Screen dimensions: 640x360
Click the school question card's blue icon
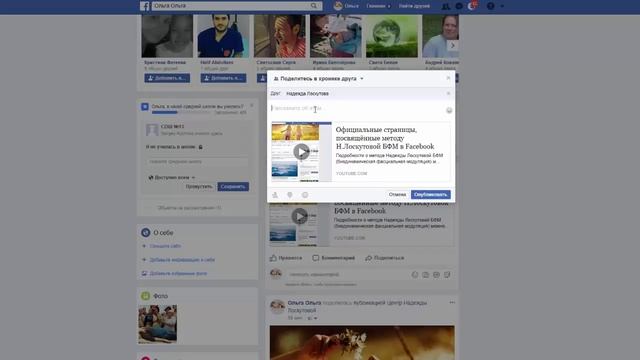(x=144, y=107)
